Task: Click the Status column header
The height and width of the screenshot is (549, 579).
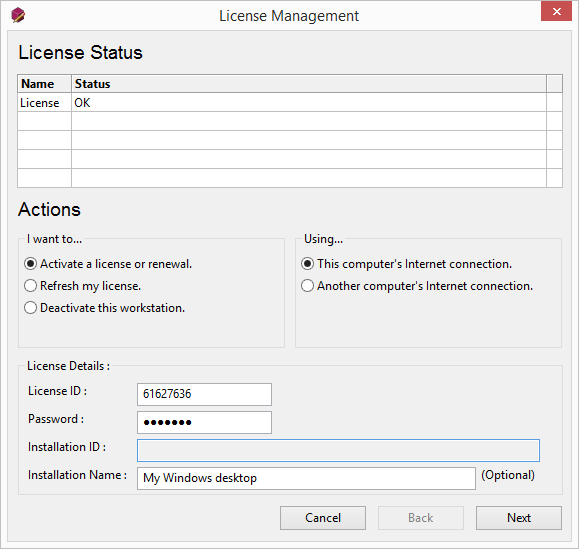Action: click(x=309, y=84)
